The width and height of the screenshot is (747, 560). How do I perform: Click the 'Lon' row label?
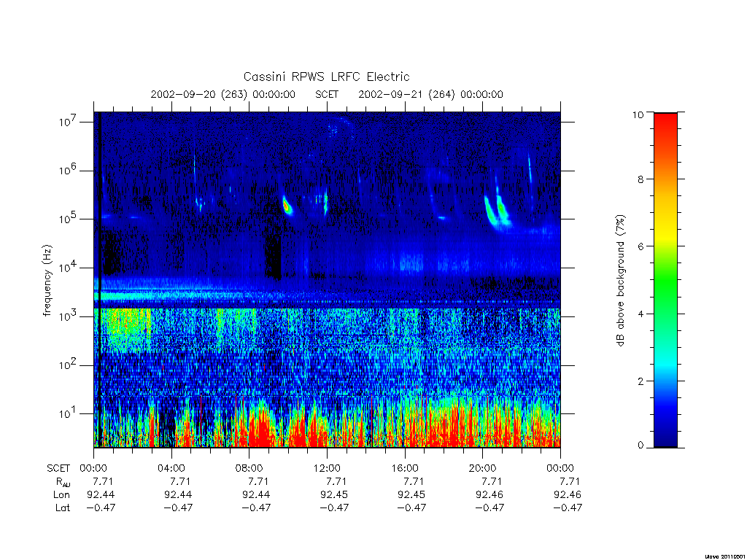(61, 495)
